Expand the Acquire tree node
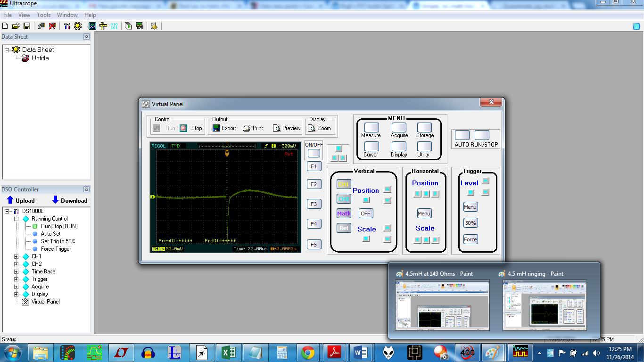Screen dimensions: 644x362 (x=16, y=287)
